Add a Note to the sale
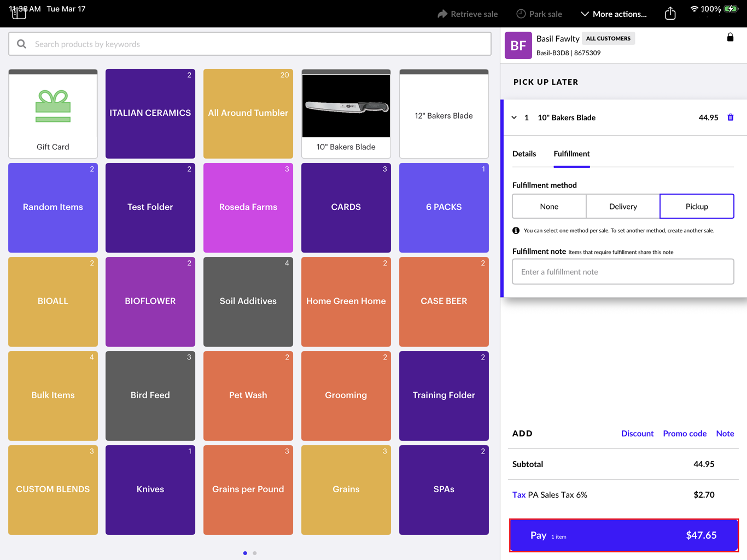The height and width of the screenshot is (560, 747). click(x=725, y=434)
